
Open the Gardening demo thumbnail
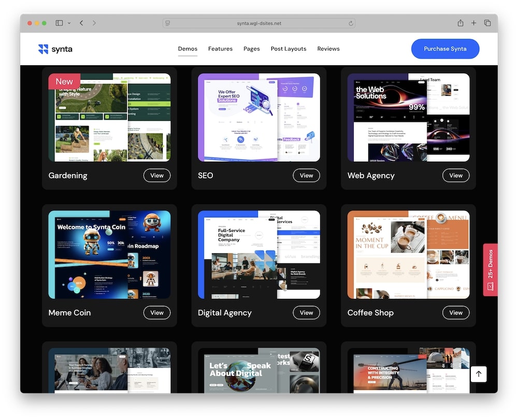click(x=109, y=118)
